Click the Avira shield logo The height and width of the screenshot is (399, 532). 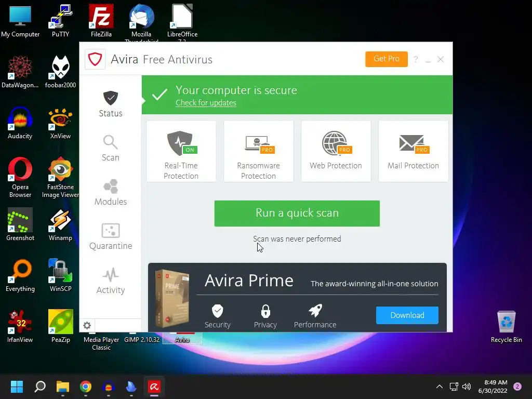click(x=95, y=59)
